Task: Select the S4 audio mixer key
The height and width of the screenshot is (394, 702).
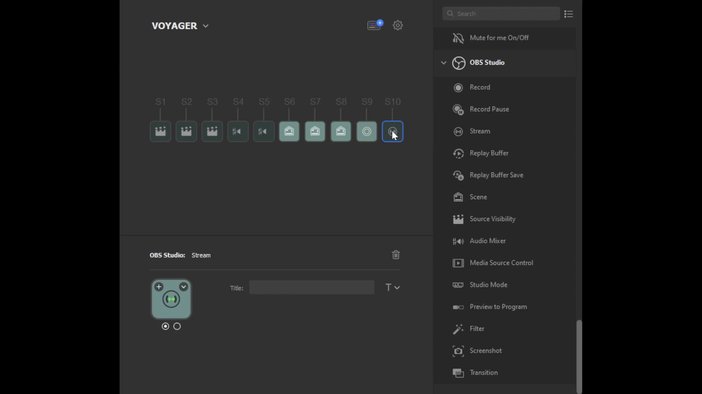Action: pos(238,132)
